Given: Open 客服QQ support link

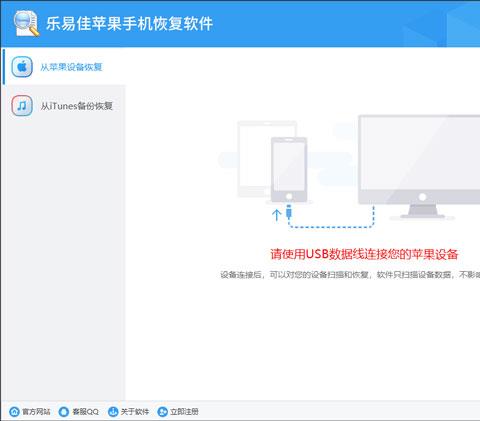Looking at the screenshot, I should click(85, 412).
